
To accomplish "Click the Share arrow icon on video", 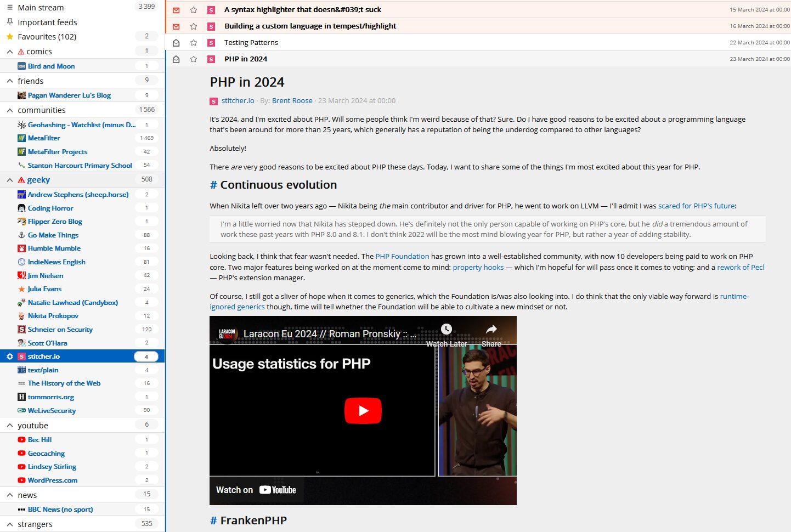I will click(491, 329).
